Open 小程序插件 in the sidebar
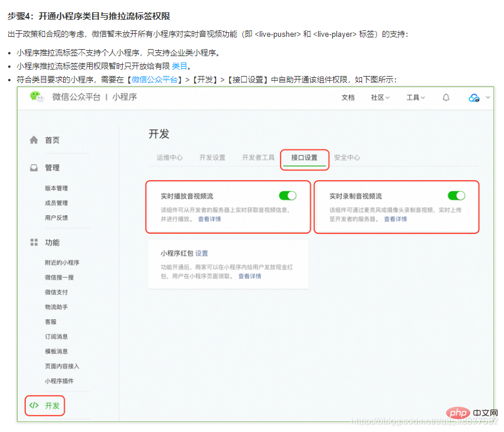 pos(59,381)
